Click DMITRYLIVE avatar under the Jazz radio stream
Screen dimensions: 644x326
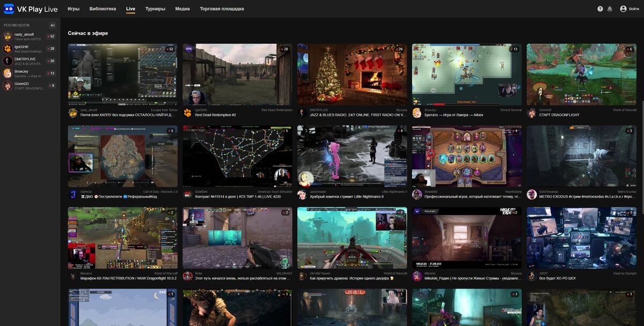(303, 113)
